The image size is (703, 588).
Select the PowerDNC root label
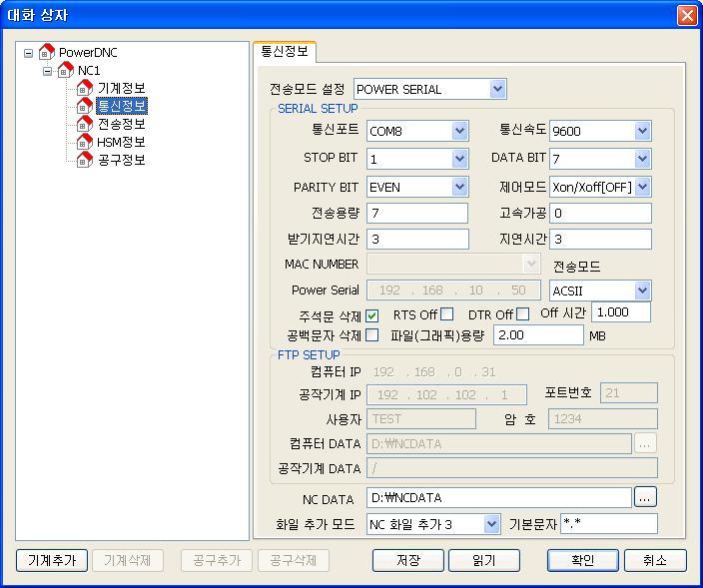point(88,53)
